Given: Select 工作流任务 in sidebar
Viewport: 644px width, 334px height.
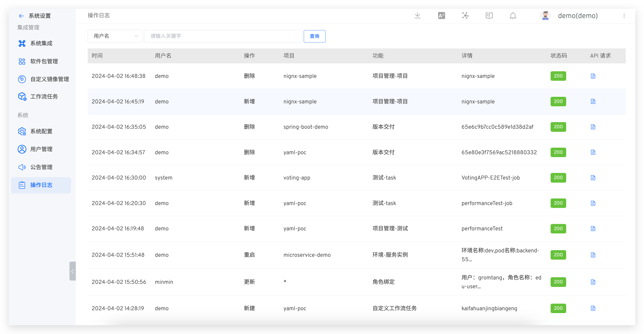Looking at the screenshot, I should click(44, 96).
